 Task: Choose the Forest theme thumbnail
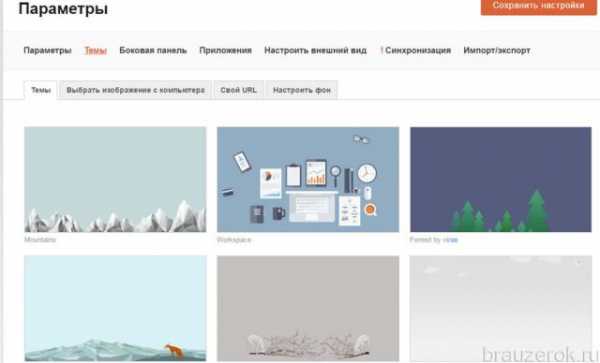(x=501, y=179)
